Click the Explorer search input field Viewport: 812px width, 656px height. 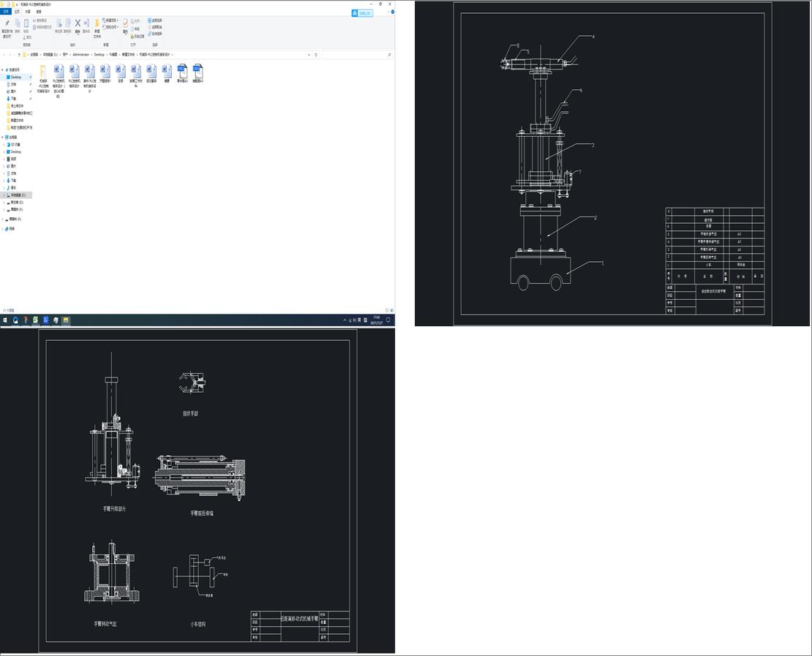click(356, 54)
